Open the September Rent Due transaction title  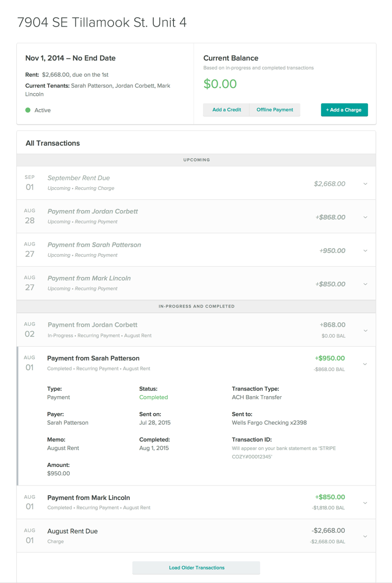pos(79,178)
